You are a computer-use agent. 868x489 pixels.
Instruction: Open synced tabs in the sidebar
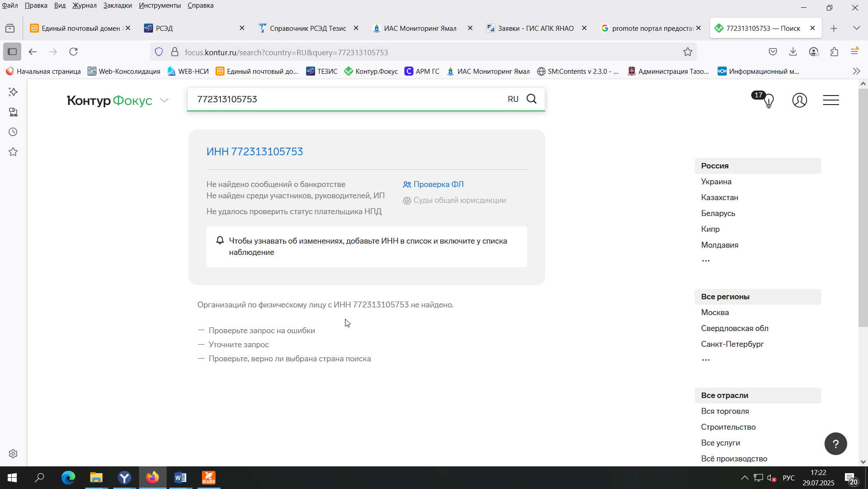[13, 112]
